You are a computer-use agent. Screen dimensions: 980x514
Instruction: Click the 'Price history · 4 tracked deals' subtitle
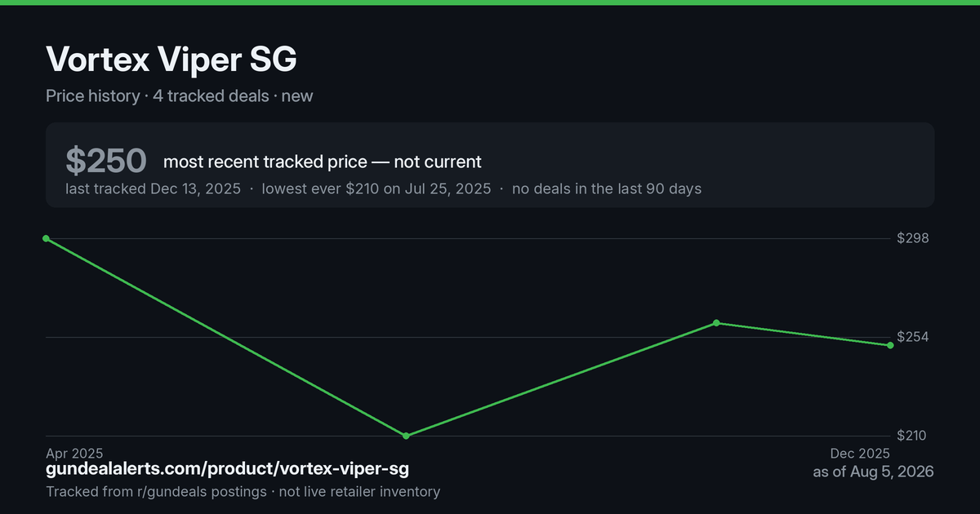point(158,95)
